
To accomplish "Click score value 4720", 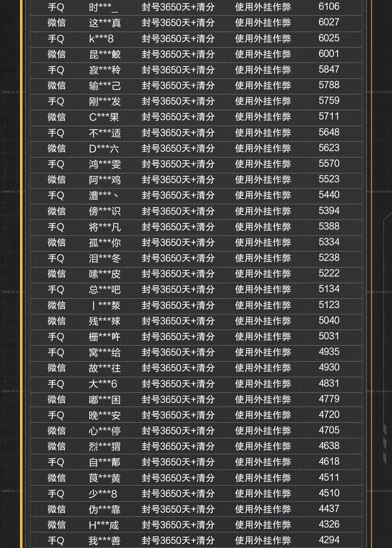I will tap(329, 415).
